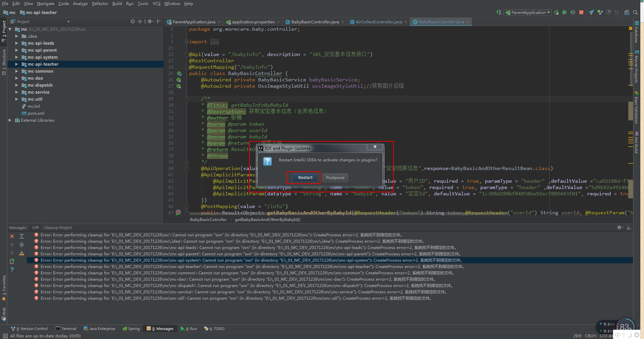Click the autowired dependency gutter icon on line 27
Image resolution: width=644 pixels, height=339 pixels.
point(179,86)
